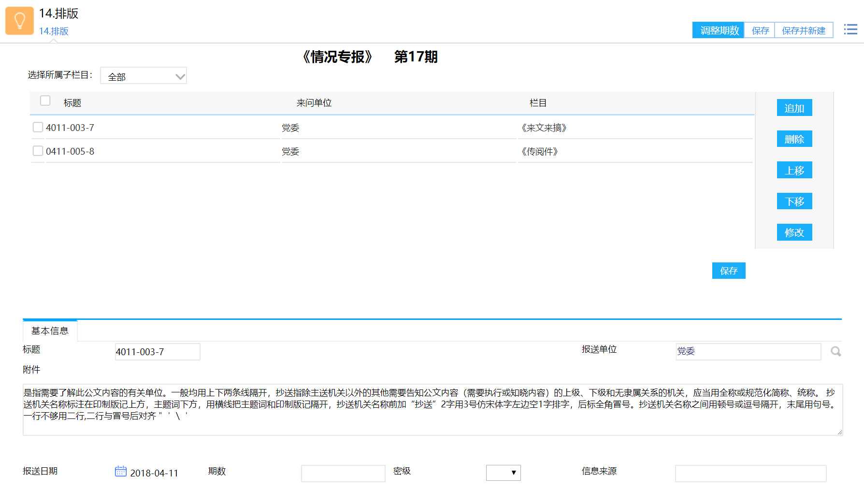
Task: Click the search magnifier beside 报送单位 field
Action: click(835, 352)
